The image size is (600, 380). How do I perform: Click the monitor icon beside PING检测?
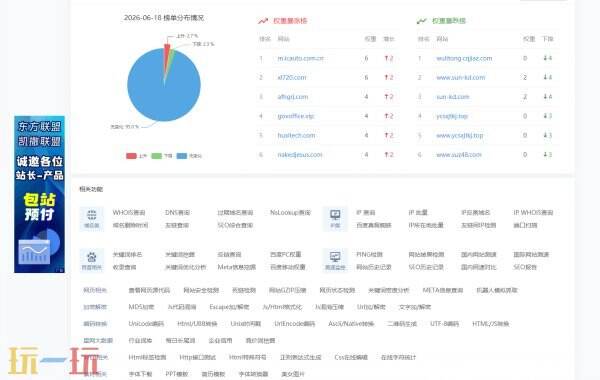[335, 257]
